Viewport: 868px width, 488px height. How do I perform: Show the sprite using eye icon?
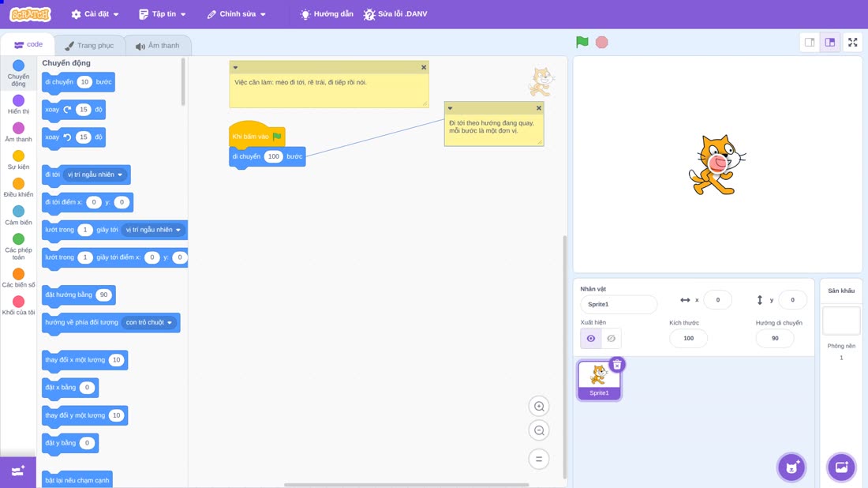point(591,339)
